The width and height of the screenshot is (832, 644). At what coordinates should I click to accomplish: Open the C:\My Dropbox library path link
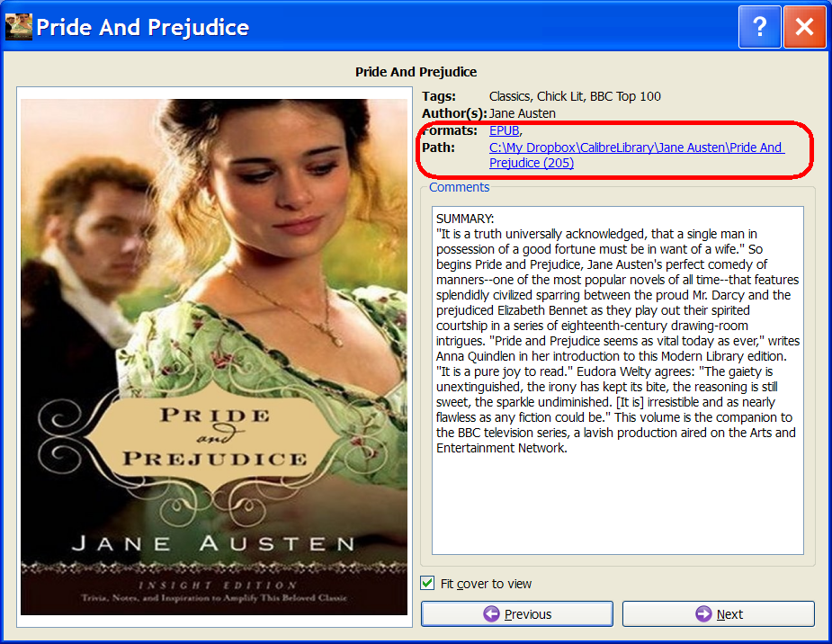[636, 155]
